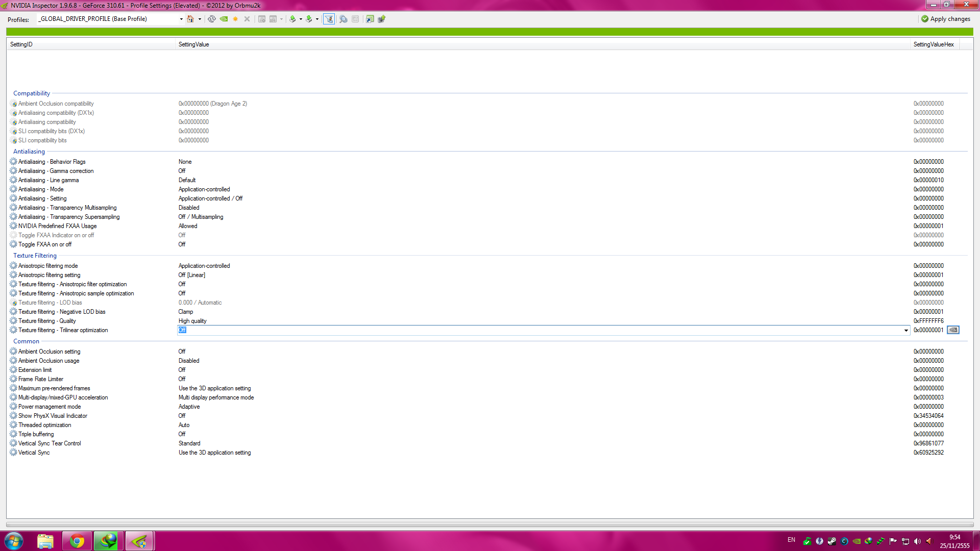This screenshot has width=980, height=551.
Task: Open the dropdown arrow beside the home icon
Action: 200,19
